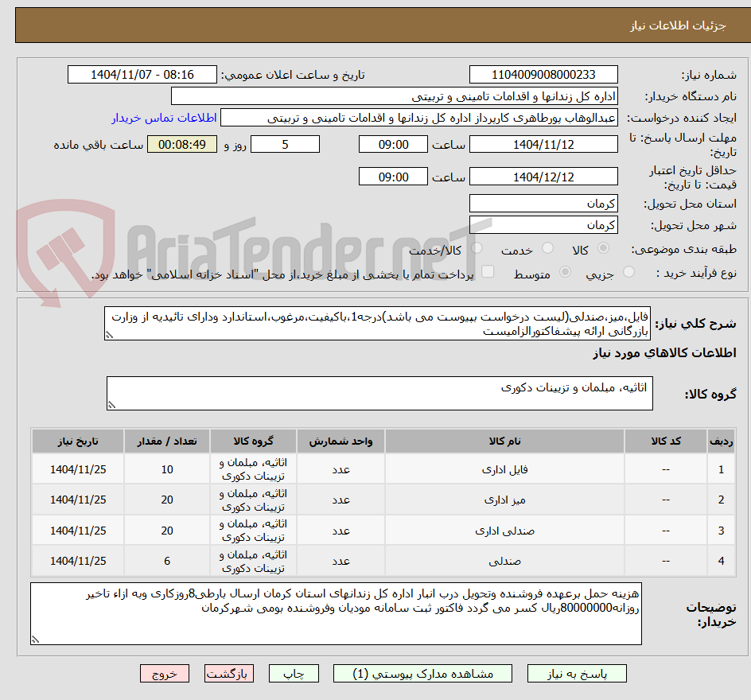This screenshot has width=751, height=700.
Task: Click the delivery city field کرمان
Action: click(543, 225)
